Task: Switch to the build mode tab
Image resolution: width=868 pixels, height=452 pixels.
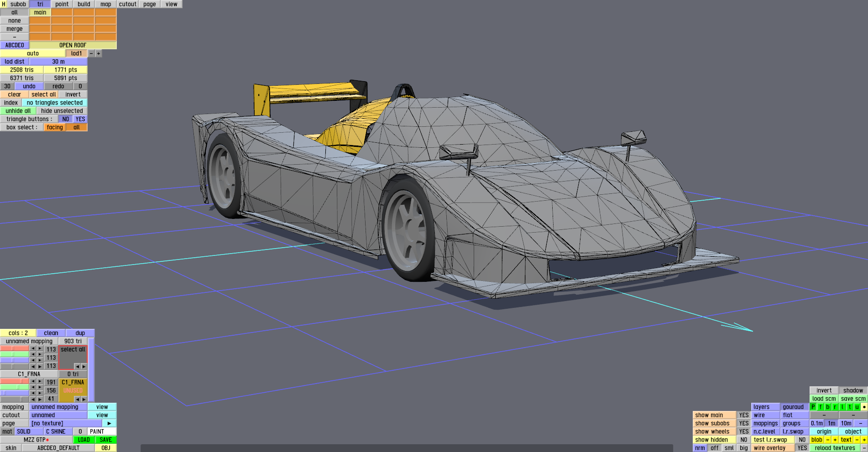Action: pyautogui.click(x=84, y=4)
